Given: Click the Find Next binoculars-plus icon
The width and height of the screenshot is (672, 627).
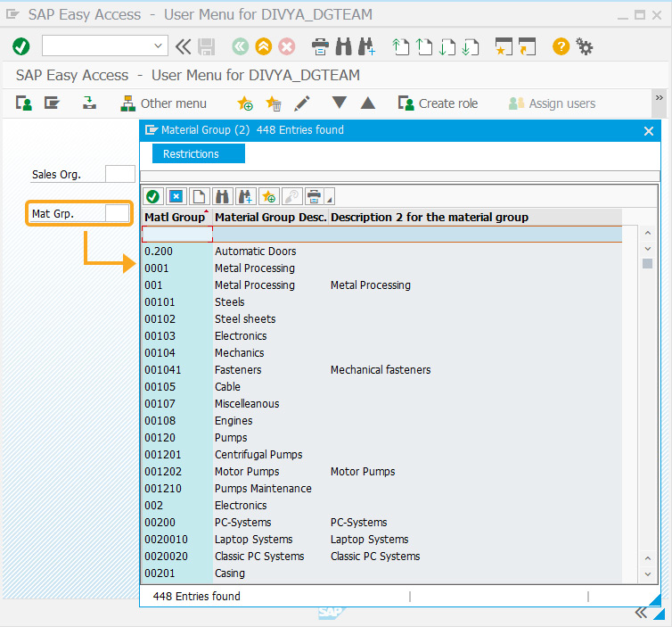Looking at the screenshot, I should [x=367, y=46].
